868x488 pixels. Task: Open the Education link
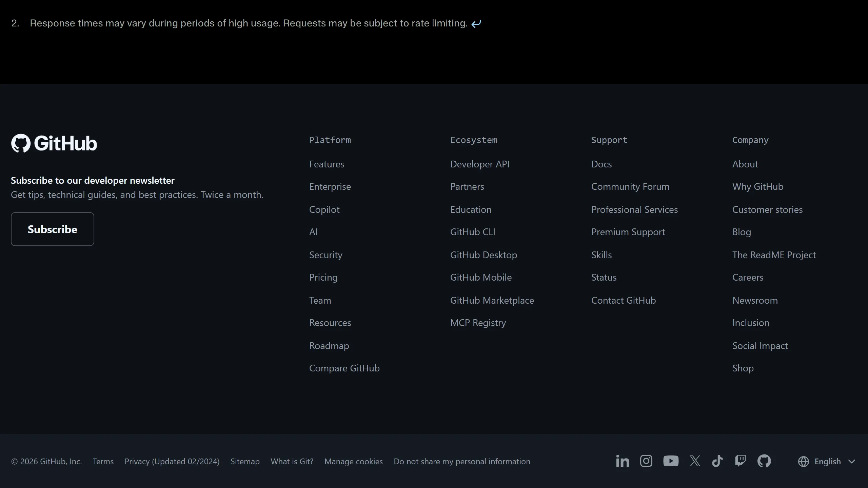[471, 209]
